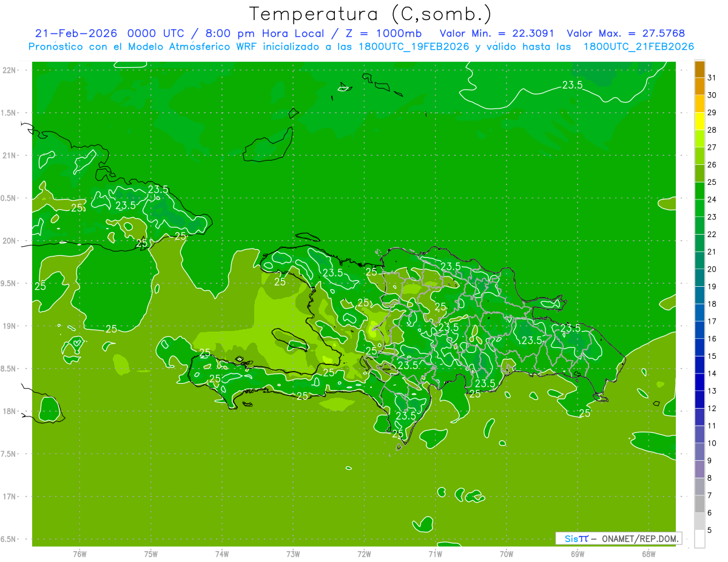Click the colorbar label '5'
Screen dimensions: 728x562
point(710,530)
